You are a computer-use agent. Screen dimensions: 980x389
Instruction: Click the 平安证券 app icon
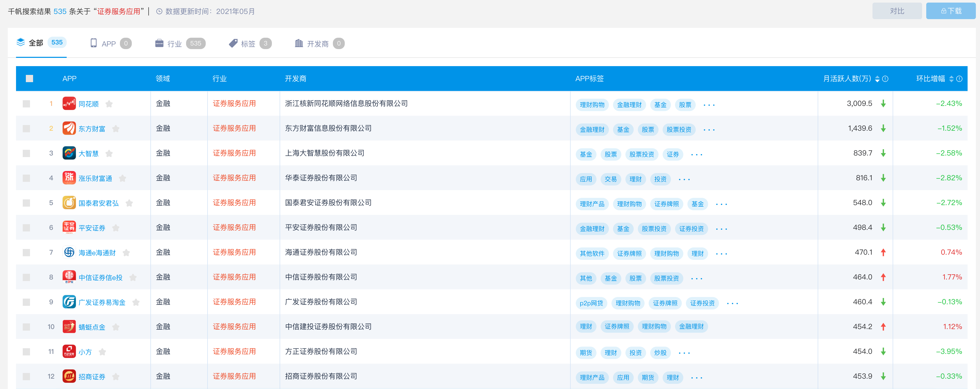coord(69,227)
